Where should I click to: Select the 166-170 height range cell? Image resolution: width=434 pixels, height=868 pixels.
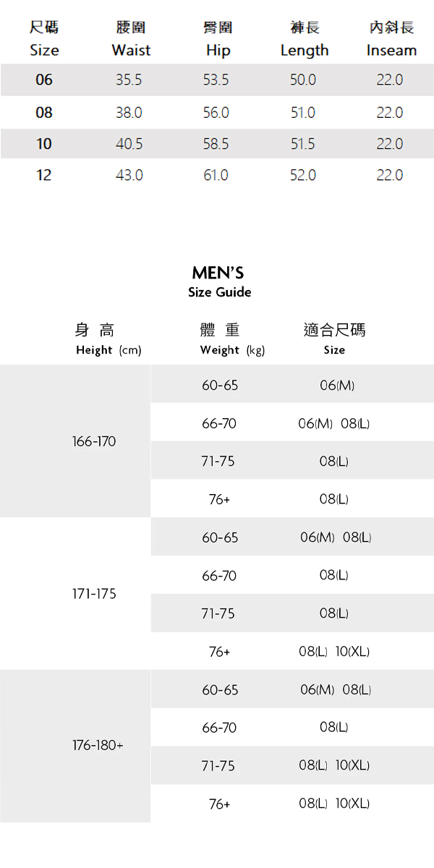[94, 441]
